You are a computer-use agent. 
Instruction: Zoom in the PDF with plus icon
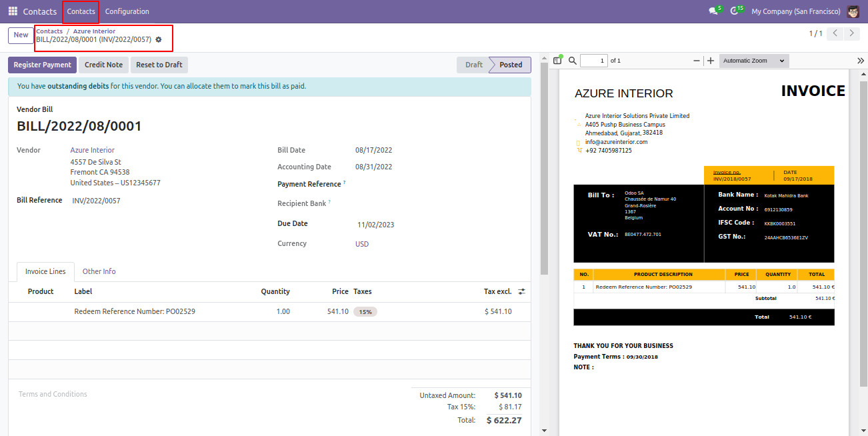tap(711, 61)
